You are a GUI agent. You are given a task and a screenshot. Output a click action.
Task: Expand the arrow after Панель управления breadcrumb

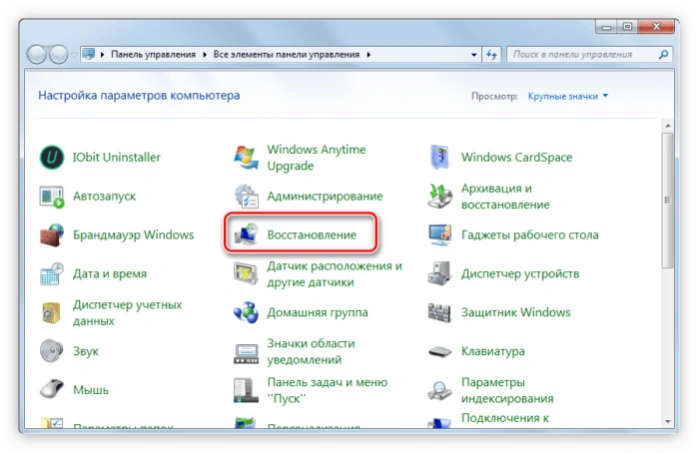[x=205, y=55]
